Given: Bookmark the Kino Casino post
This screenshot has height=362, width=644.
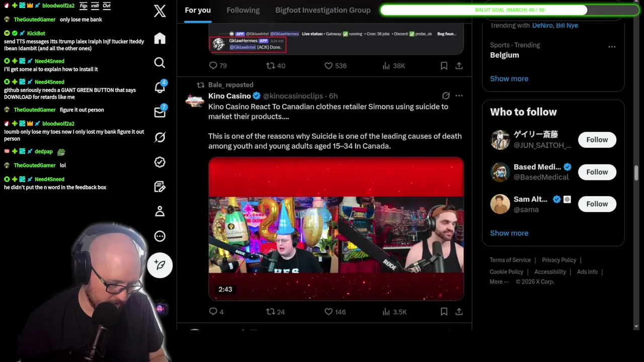Looking at the screenshot, I should point(444,312).
